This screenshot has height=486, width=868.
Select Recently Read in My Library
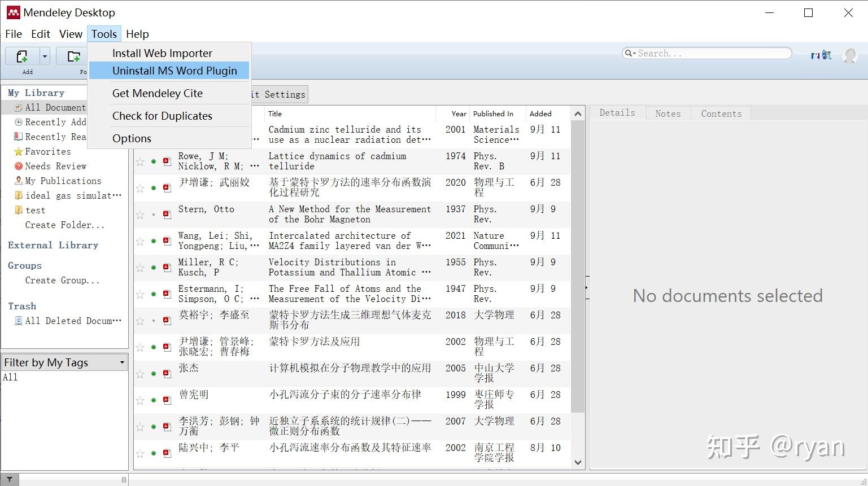click(51, 137)
